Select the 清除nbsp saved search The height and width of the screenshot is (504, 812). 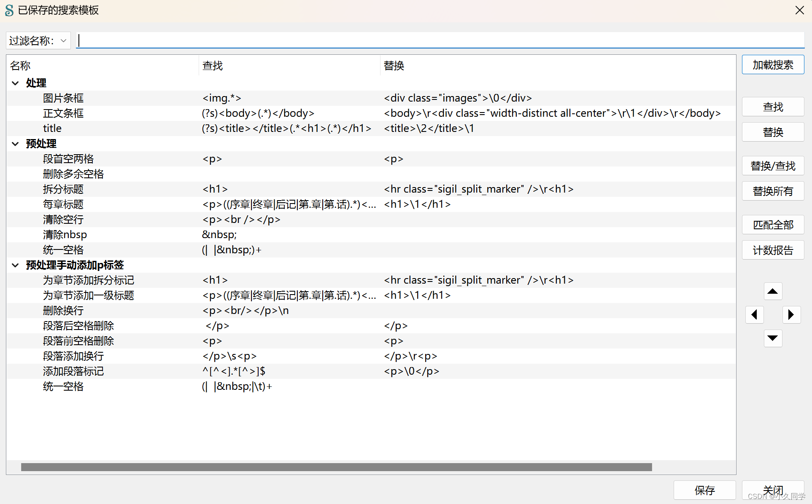(65, 235)
